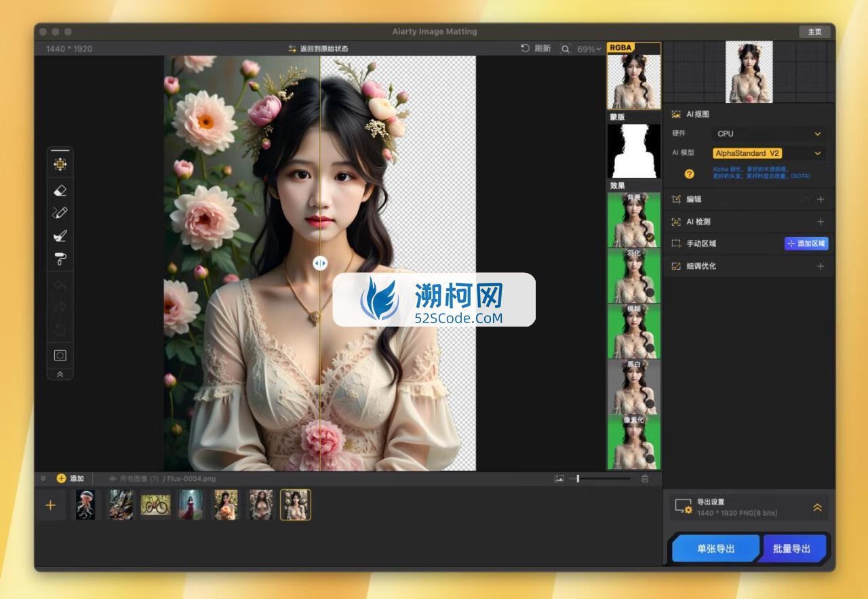Viewport: 868px width, 599px height.
Task: Select the red dress woman thumbnail
Action: [x=191, y=505]
